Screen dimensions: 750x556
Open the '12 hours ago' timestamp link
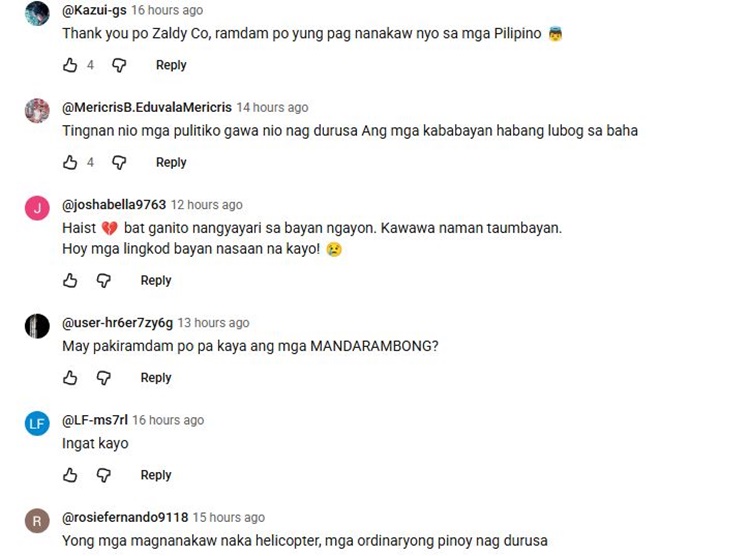pos(207,205)
